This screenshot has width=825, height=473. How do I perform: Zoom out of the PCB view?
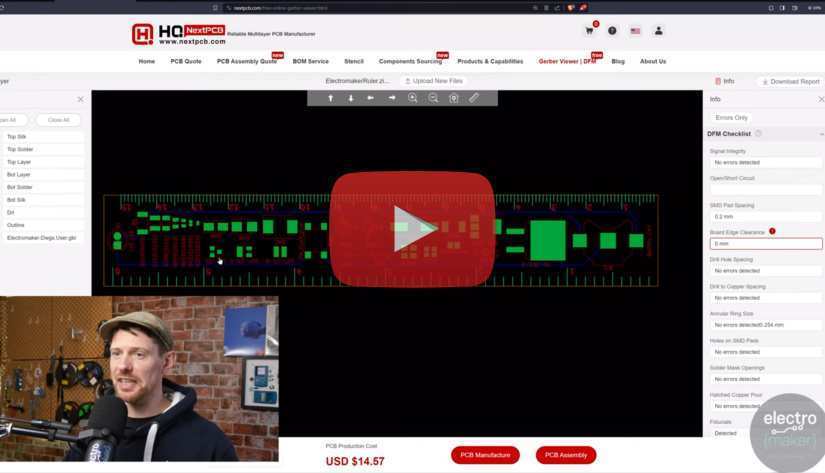coord(433,98)
